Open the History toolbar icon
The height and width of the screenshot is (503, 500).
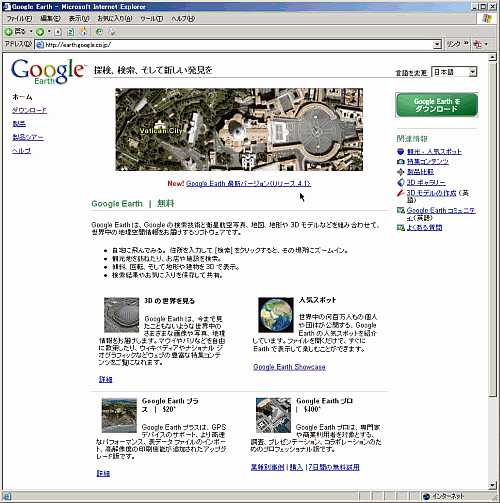pyautogui.click(x=99, y=32)
